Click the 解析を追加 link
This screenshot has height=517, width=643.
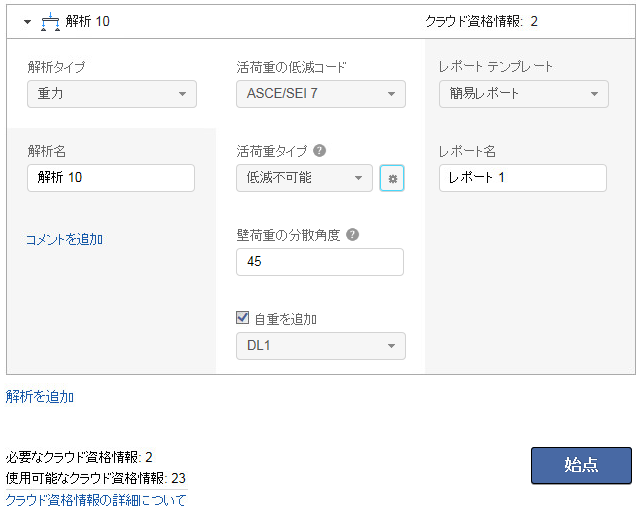point(40,396)
